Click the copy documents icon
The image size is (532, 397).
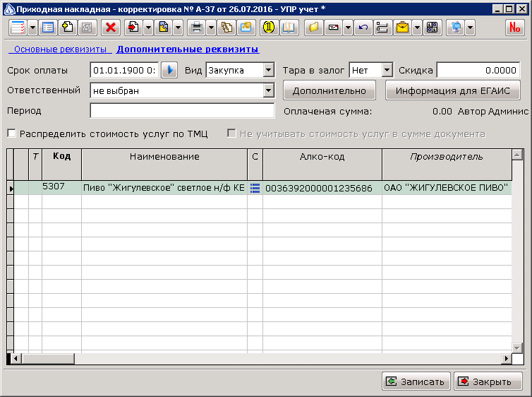pyautogui.click(x=226, y=28)
